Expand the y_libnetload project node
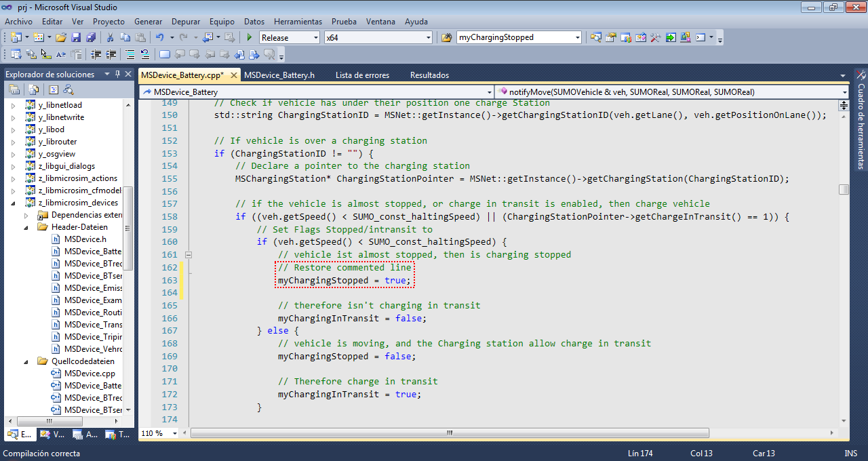The height and width of the screenshot is (461, 868). point(13,105)
